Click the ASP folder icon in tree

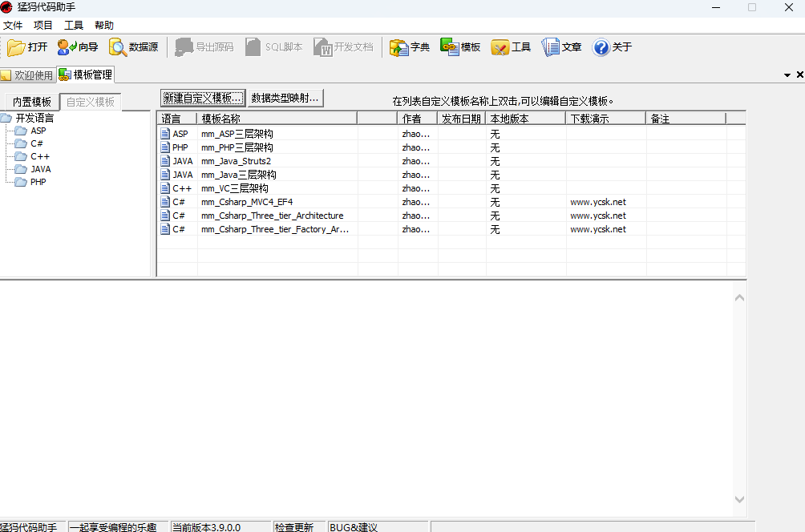tap(21, 131)
